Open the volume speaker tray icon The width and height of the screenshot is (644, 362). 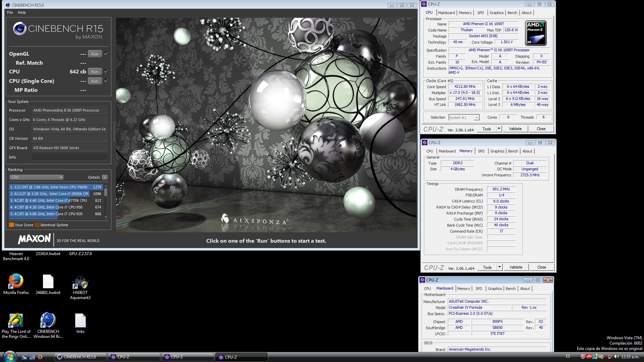pos(616,357)
